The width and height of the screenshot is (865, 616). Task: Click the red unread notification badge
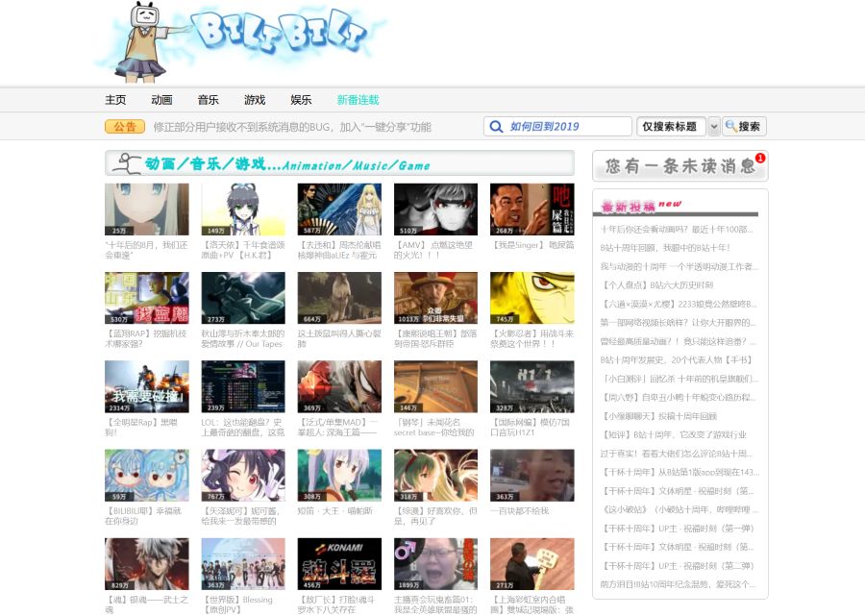[x=760, y=158]
